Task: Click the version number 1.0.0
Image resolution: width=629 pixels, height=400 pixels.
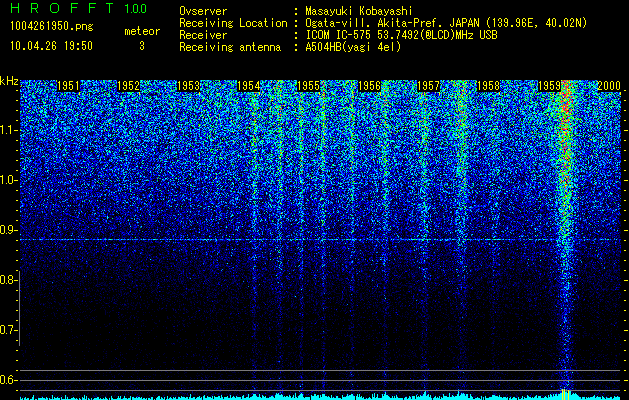Action: point(136,8)
